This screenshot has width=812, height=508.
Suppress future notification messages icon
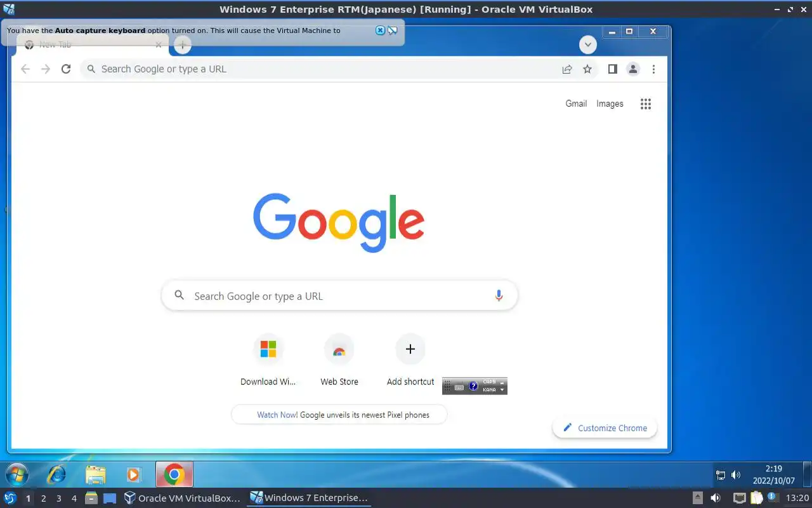(x=393, y=30)
